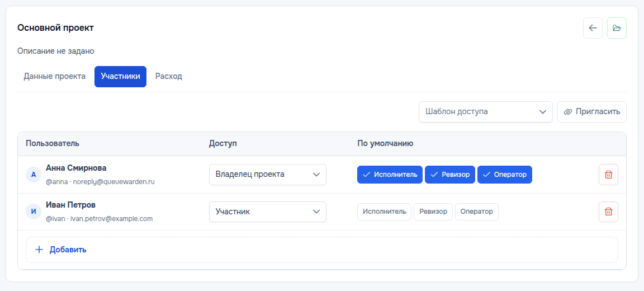
Task: Click the link icon inside Пригласить
Action: pyautogui.click(x=568, y=112)
